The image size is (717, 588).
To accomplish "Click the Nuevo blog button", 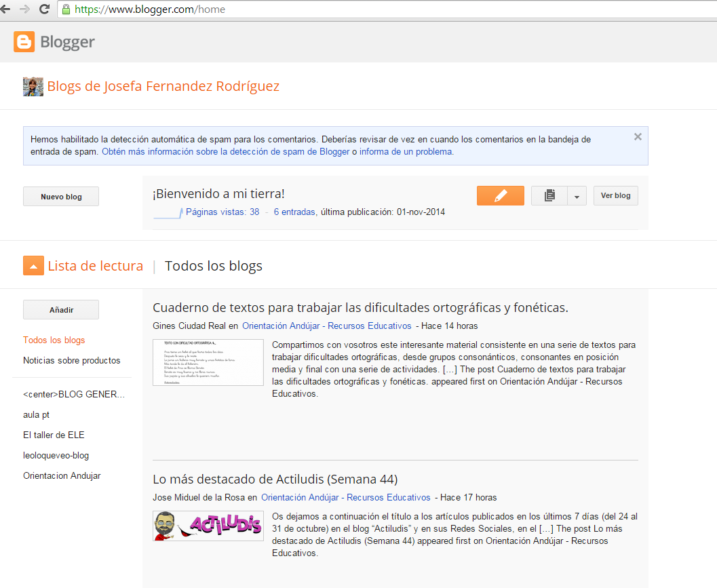I will click(x=61, y=197).
